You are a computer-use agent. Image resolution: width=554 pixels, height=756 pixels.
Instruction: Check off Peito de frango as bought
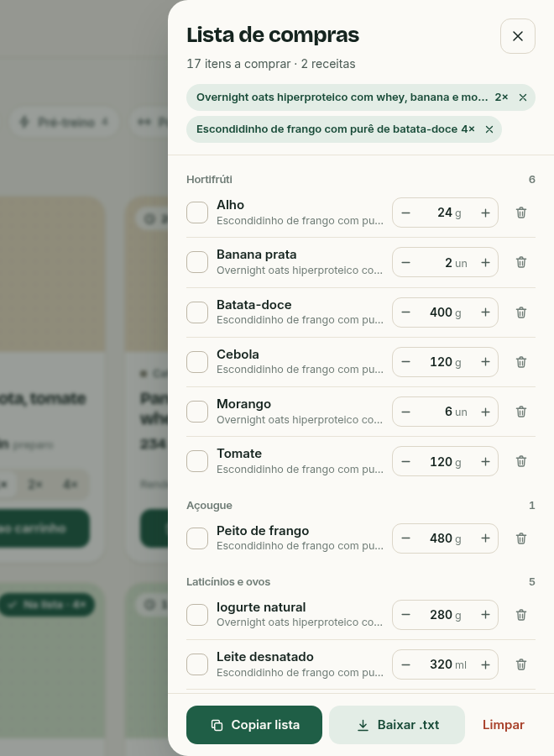197,538
